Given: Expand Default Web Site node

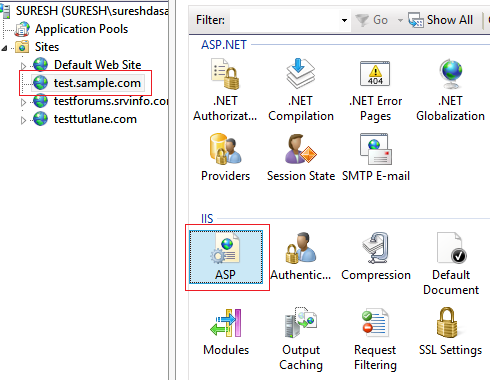Looking at the screenshot, I should (x=23, y=66).
